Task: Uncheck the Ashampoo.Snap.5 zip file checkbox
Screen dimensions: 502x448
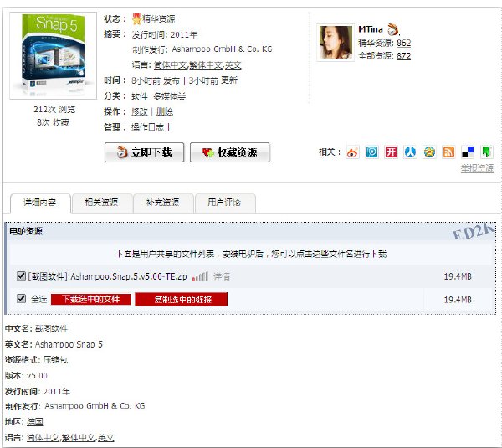Action: (21, 275)
